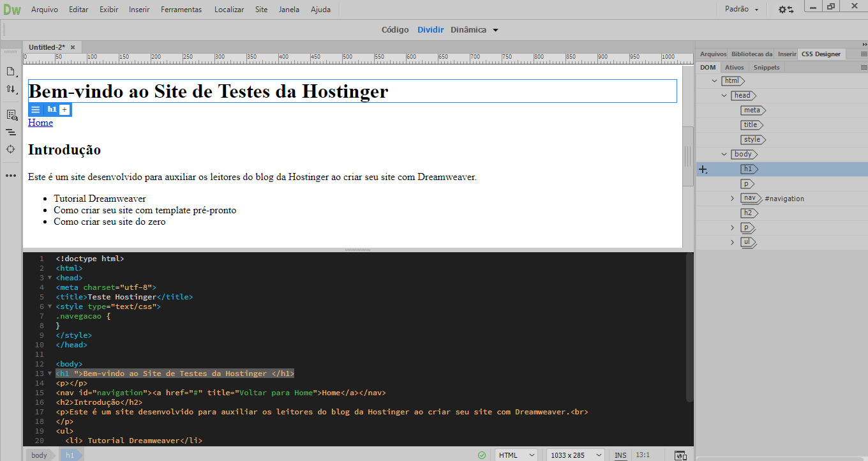The width and height of the screenshot is (868, 461).
Task: Collapse the html node in DOM tree
Action: [715, 81]
